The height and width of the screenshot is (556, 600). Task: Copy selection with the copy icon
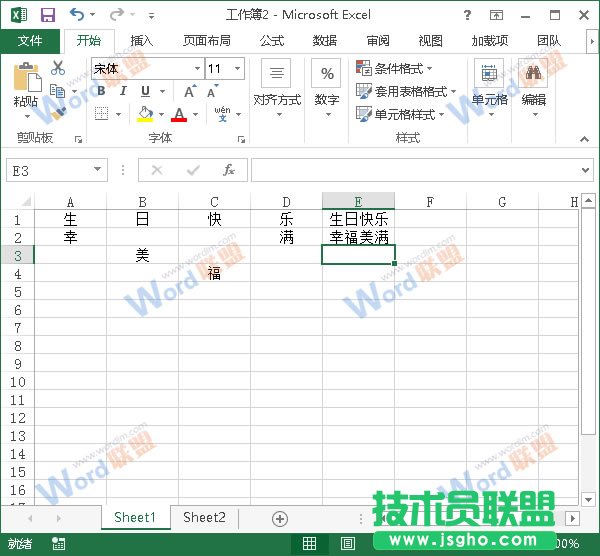(58, 91)
